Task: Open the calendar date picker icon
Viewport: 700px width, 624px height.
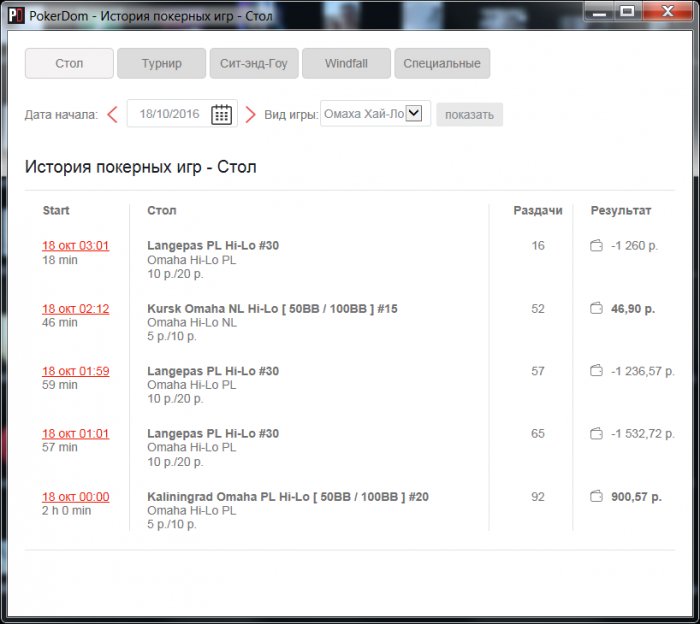Action: 221,115
